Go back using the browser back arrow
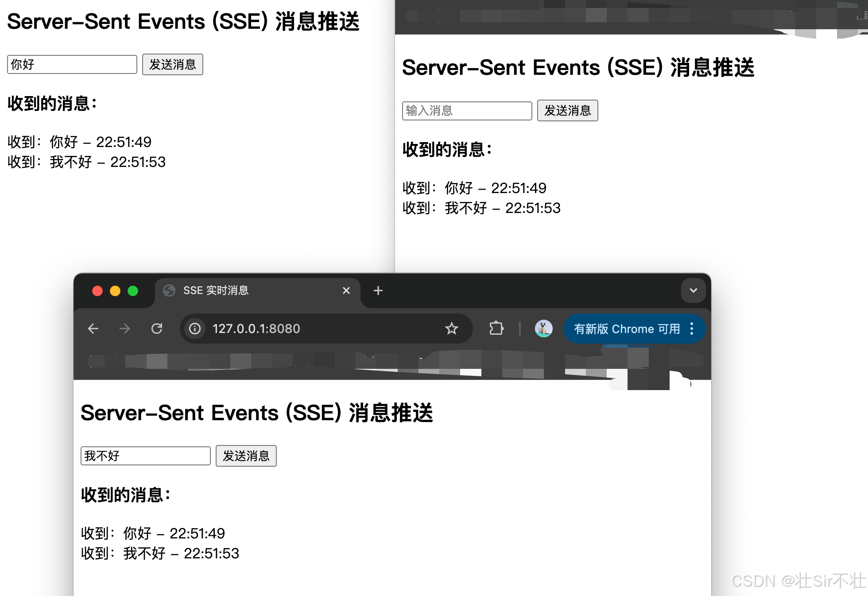The height and width of the screenshot is (596, 868). tap(93, 329)
